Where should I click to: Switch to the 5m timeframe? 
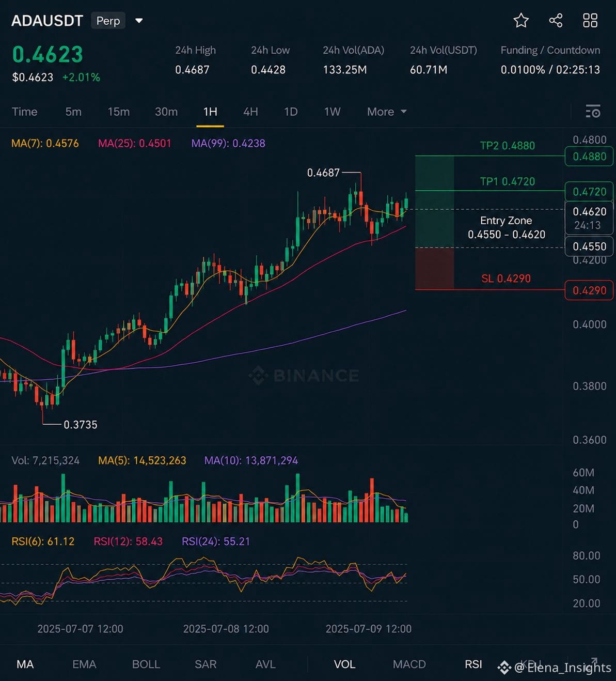pos(73,112)
